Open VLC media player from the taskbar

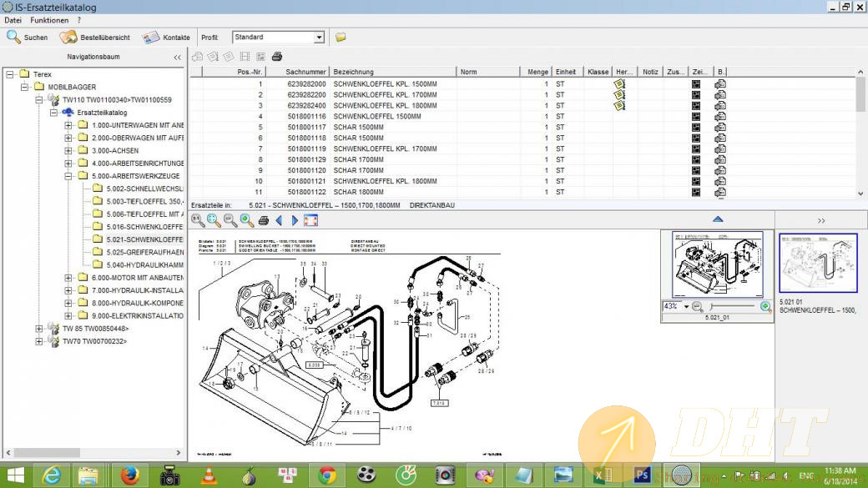coord(209,475)
